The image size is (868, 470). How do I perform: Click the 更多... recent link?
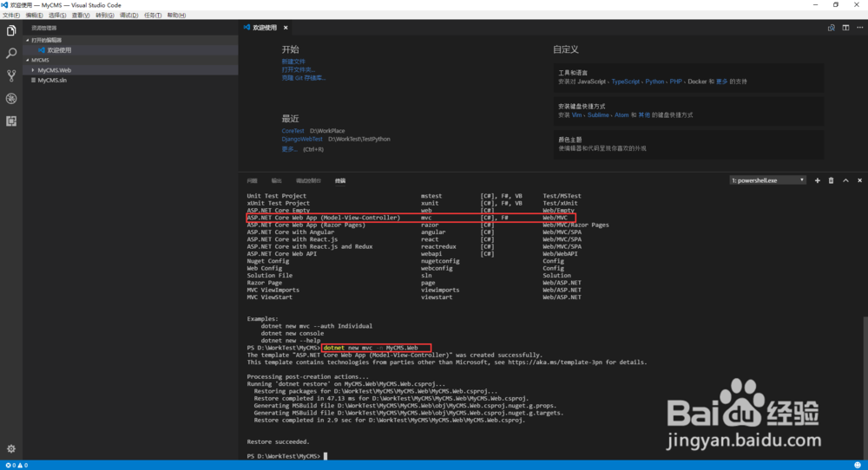pos(290,149)
